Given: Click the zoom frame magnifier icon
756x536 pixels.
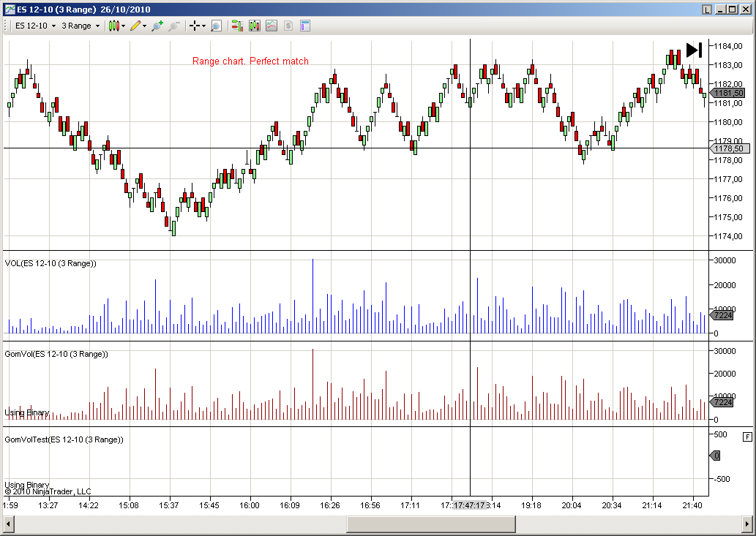Looking at the screenshot, I should pos(216,26).
